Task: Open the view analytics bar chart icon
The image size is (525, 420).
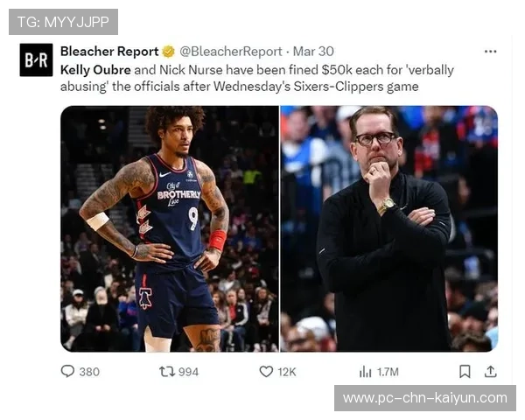Action: (x=365, y=372)
